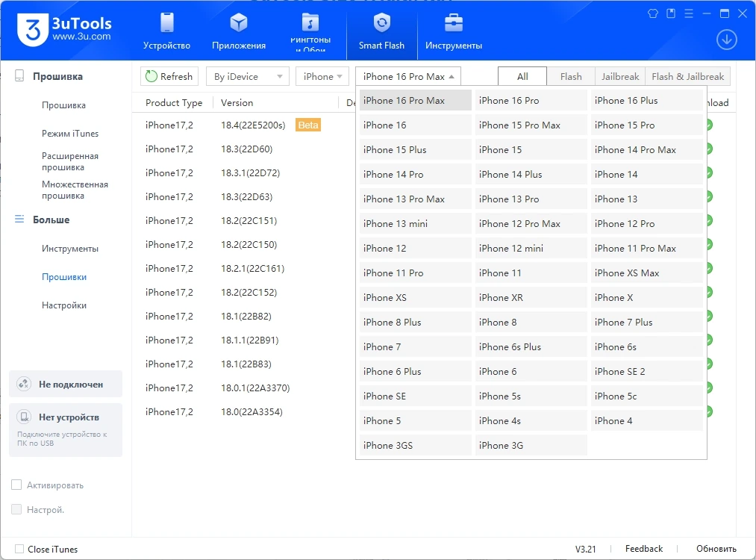This screenshot has height=560, width=756.
Task: Open Множественная прошивка in sidebar
Action: (x=75, y=190)
